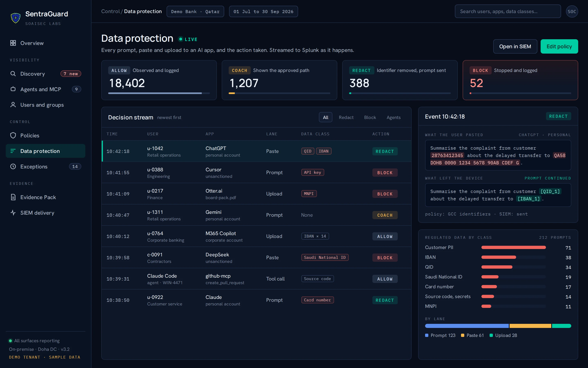Viewport: 588px width, 368px height.
Task: Click the Paste 61 legend entry
Action: click(472, 335)
